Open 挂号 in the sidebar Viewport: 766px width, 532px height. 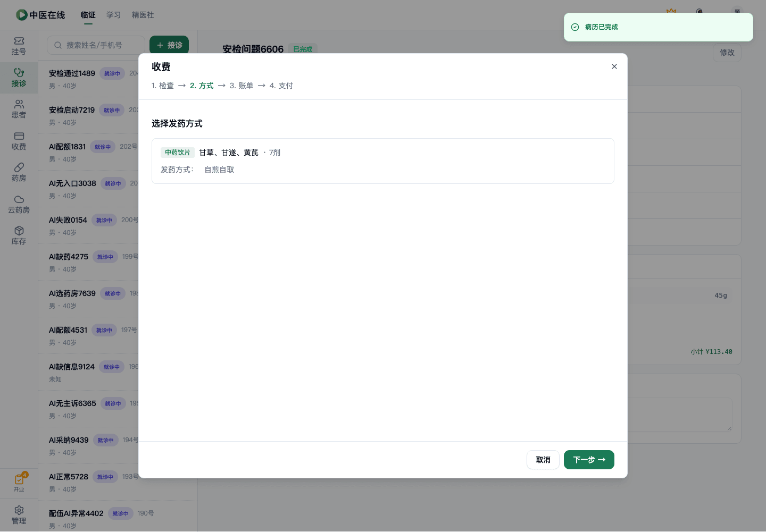tap(19, 46)
